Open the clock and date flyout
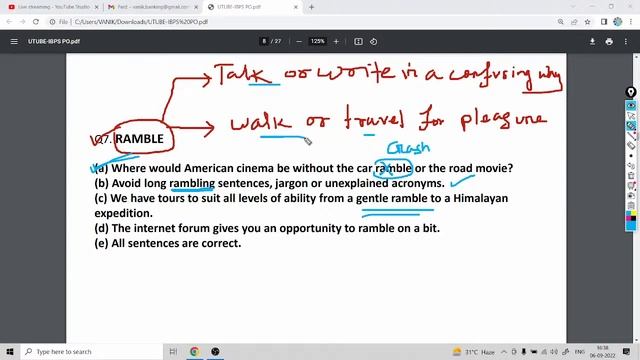 click(602, 352)
